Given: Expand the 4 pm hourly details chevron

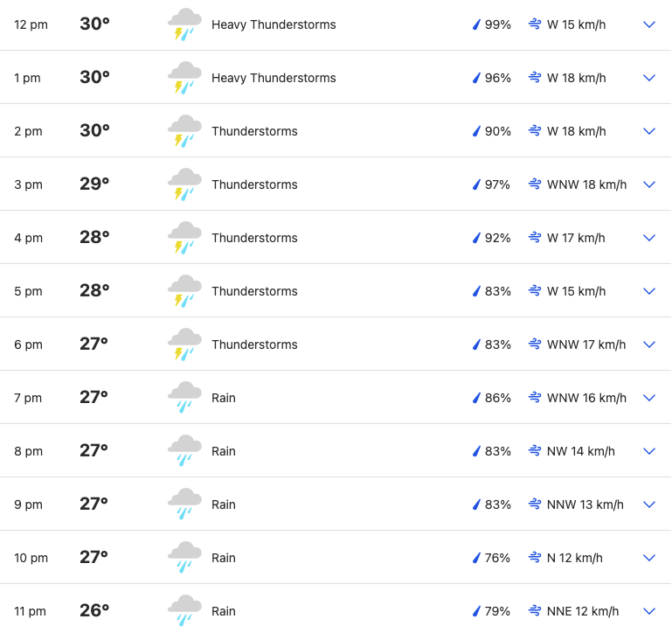Looking at the screenshot, I should click(649, 238).
